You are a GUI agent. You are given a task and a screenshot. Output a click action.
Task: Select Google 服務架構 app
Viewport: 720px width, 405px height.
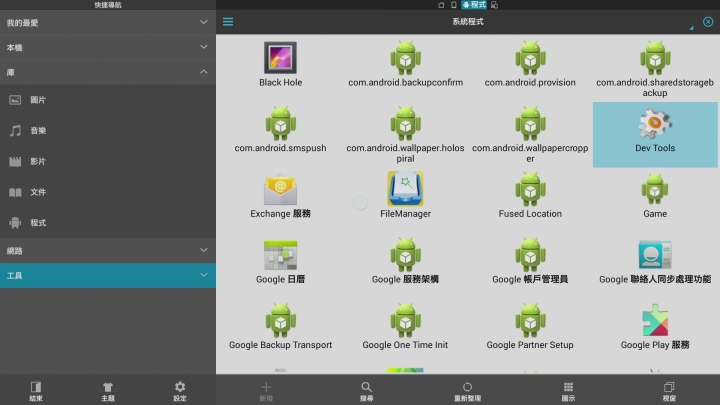pyautogui.click(x=405, y=261)
